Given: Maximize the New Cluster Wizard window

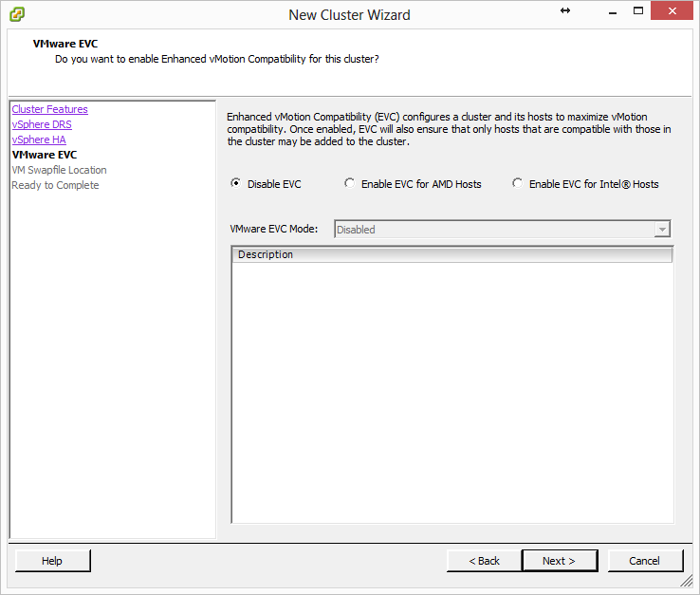Looking at the screenshot, I should click(x=638, y=11).
